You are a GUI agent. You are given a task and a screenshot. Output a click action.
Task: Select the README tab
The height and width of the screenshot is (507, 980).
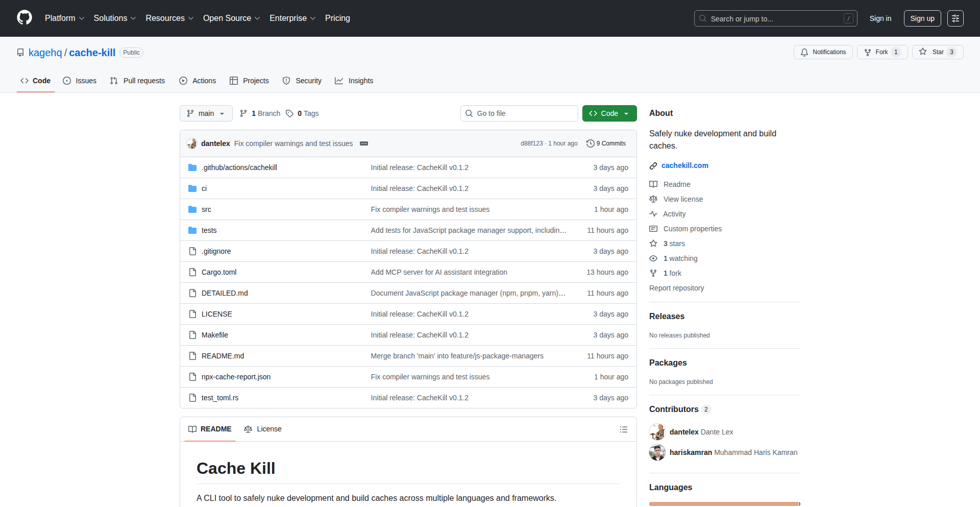(210, 429)
